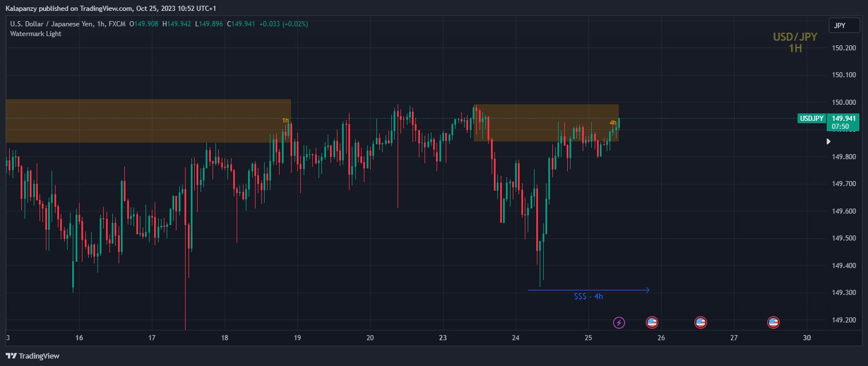This screenshot has height=366, width=868.
Task: Click date 30 on the time axis
Action: click(807, 338)
